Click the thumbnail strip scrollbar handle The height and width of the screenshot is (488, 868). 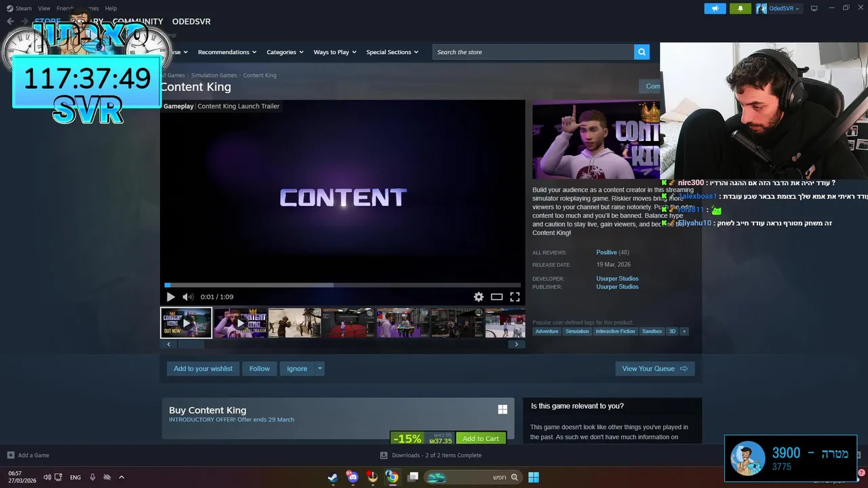point(191,344)
